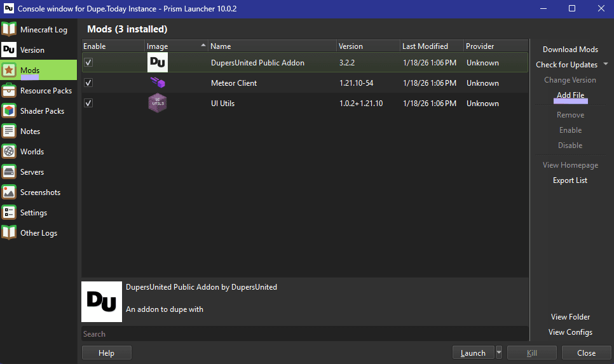
Task: Sort mods by the Name column header
Action: [271, 46]
